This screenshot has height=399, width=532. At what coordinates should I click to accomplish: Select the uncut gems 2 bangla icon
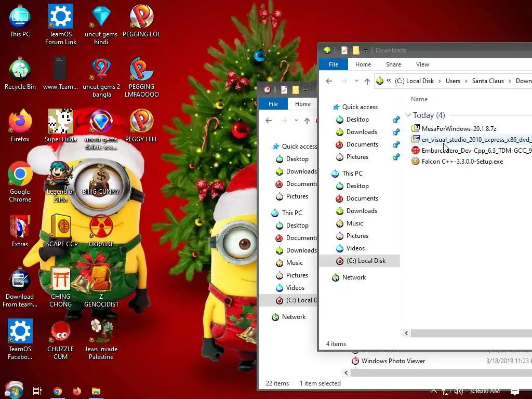(x=101, y=78)
